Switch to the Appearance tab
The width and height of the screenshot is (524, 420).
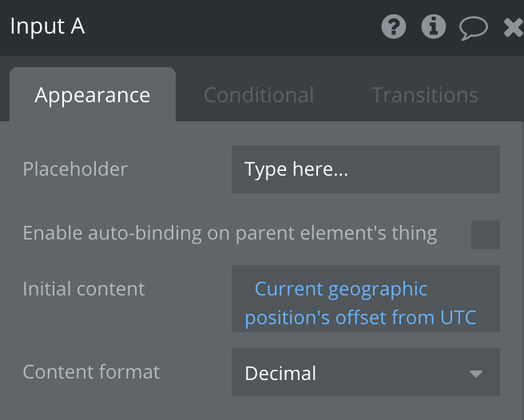click(x=93, y=95)
